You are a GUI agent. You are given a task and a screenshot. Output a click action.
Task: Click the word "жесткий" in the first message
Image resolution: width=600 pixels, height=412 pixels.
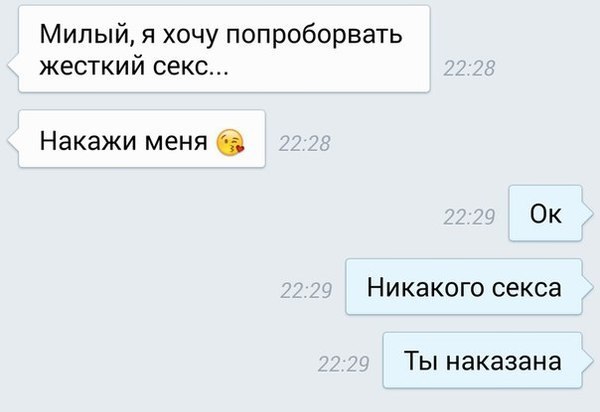coord(92,66)
